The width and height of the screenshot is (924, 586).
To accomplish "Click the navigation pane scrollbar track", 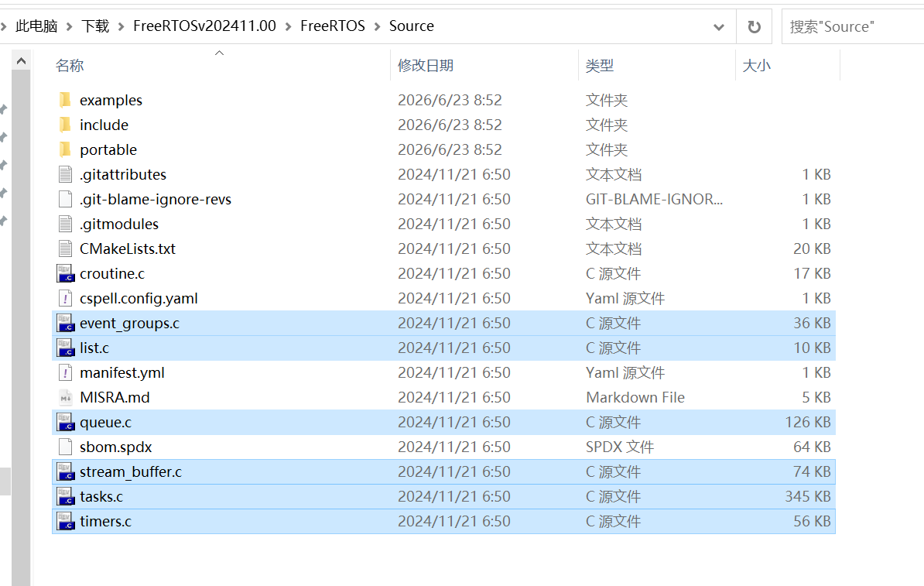I will (x=21, y=327).
